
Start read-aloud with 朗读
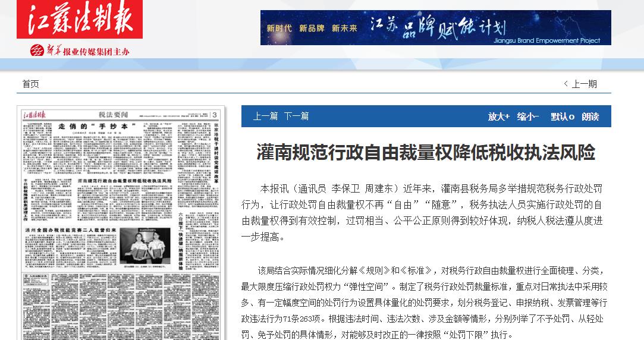click(590, 117)
